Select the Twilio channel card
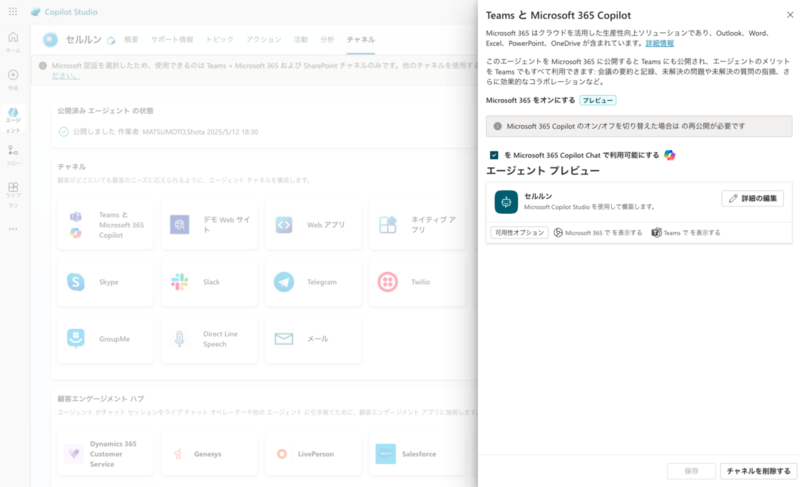This screenshot has width=800, height=487. pos(417,282)
